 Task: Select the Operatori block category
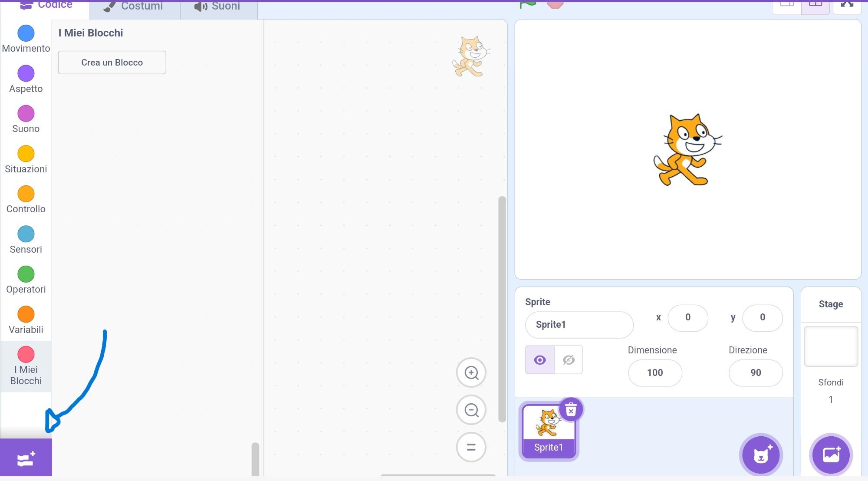coord(26,280)
